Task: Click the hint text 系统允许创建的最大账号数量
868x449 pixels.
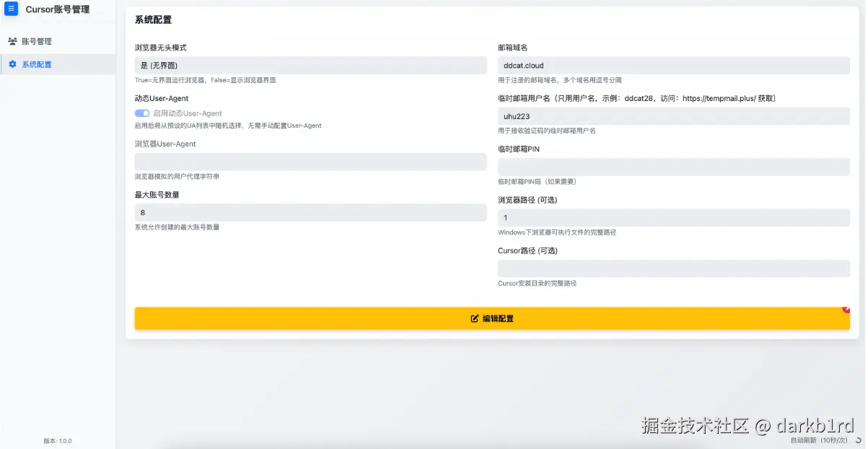Action: (x=177, y=227)
